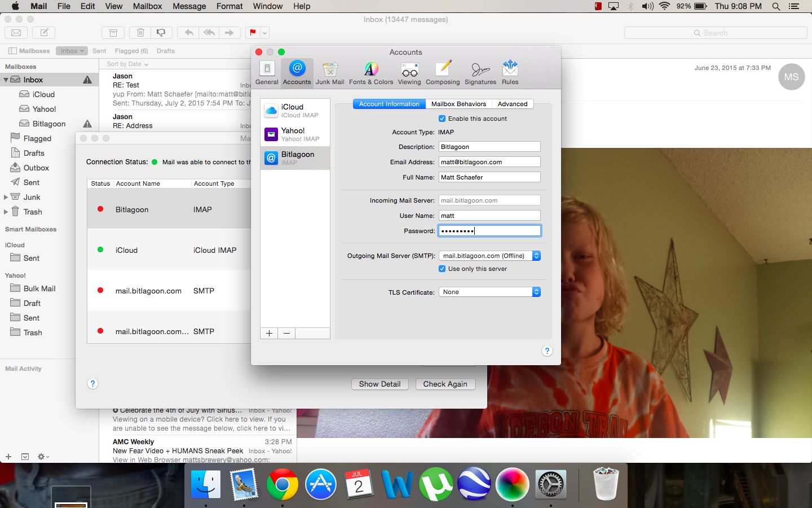Archive the selected message
The height and width of the screenshot is (508, 812).
click(113, 33)
